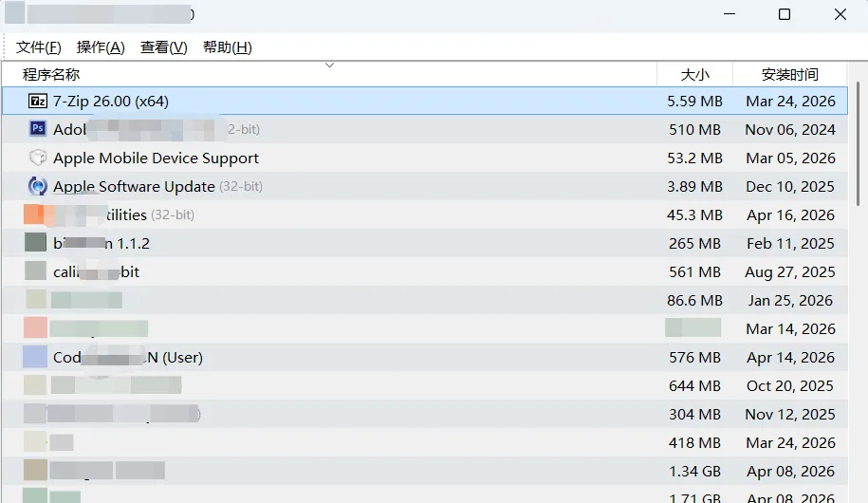
Task: Click the Apple Software Update icon
Action: pos(38,186)
